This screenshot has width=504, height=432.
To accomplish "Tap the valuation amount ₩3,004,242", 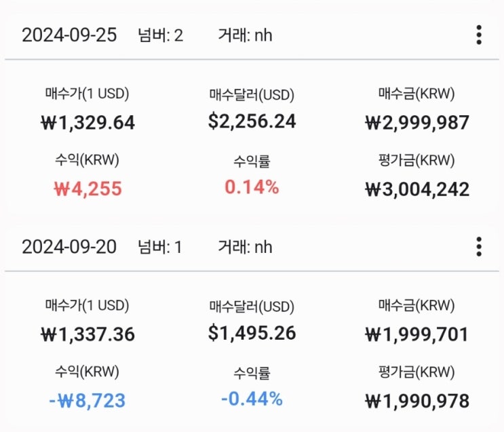I will [x=416, y=189].
